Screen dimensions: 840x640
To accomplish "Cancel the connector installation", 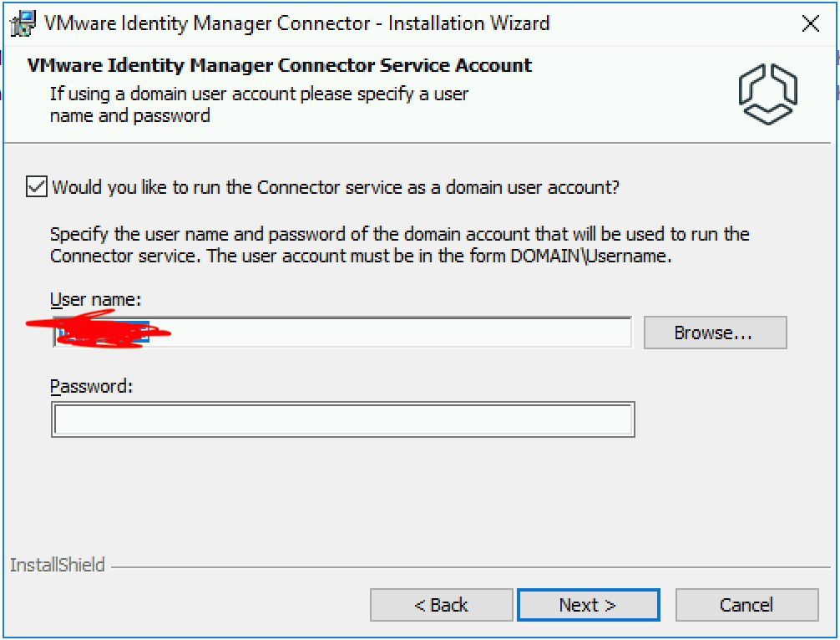I will pyautogui.click(x=746, y=605).
